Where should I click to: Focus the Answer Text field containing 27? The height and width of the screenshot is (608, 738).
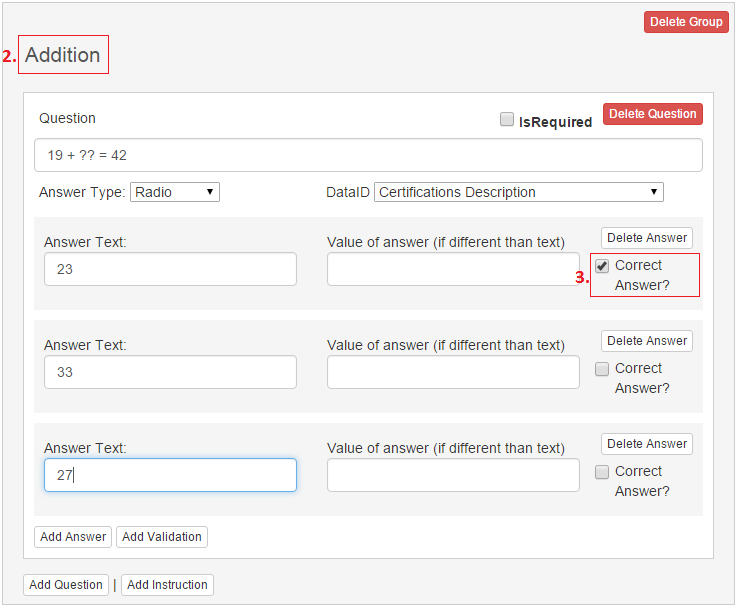point(170,475)
